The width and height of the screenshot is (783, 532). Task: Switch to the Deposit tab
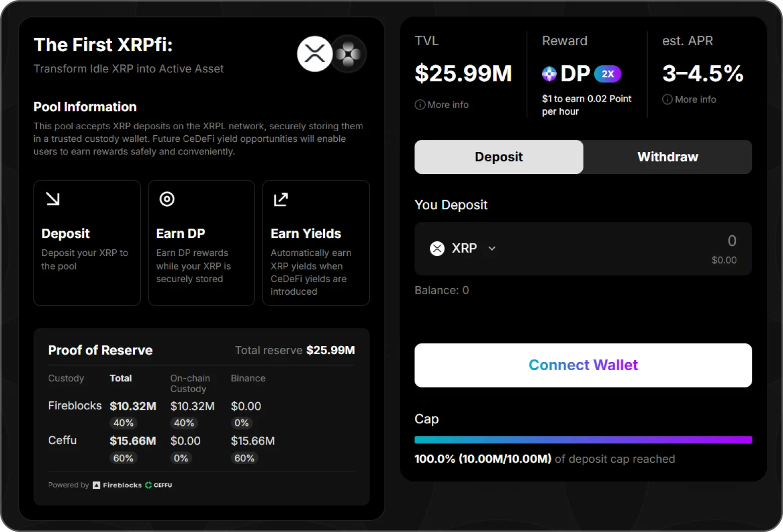coord(499,157)
